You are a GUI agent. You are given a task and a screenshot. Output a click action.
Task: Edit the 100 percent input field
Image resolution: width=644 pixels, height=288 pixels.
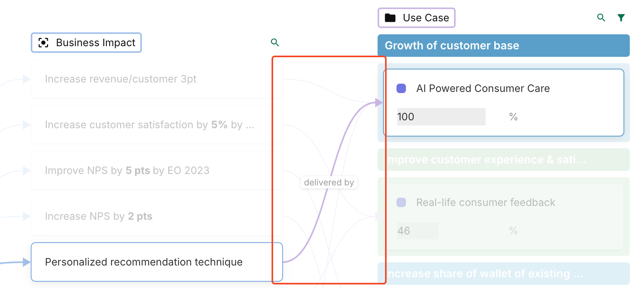[x=441, y=117]
